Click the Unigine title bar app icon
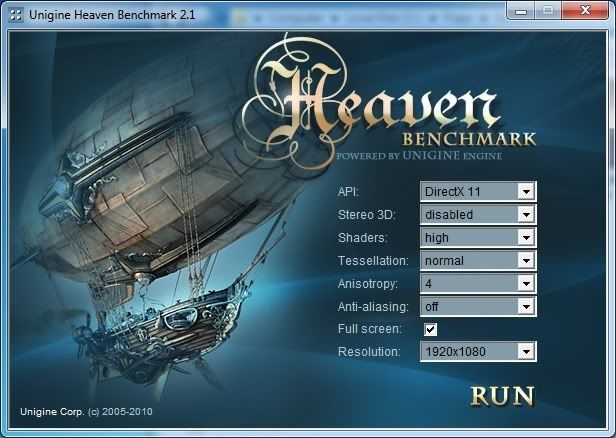This screenshot has width=616, height=438. (16, 15)
